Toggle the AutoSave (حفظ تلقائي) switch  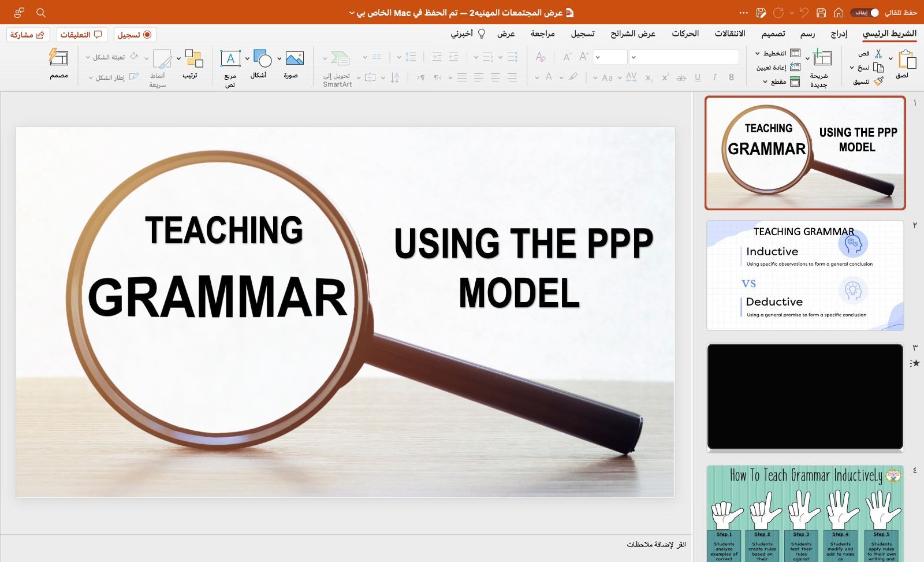865,12
